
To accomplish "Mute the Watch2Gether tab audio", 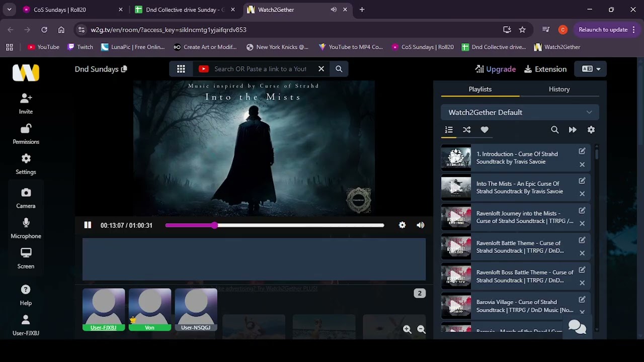I will pyautogui.click(x=334, y=10).
